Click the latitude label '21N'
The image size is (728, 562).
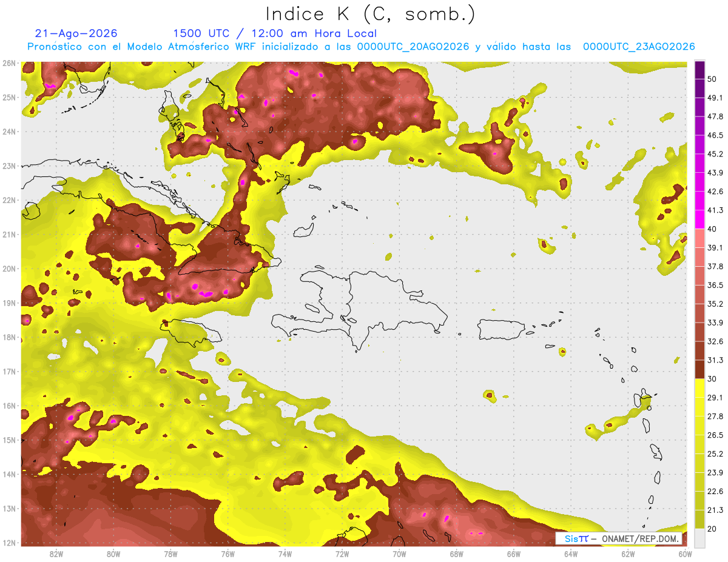(x=9, y=234)
